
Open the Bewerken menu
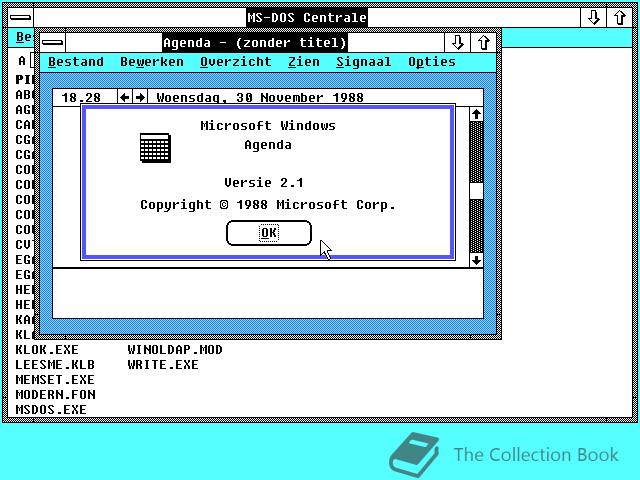pyautogui.click(x=151, y=62)
